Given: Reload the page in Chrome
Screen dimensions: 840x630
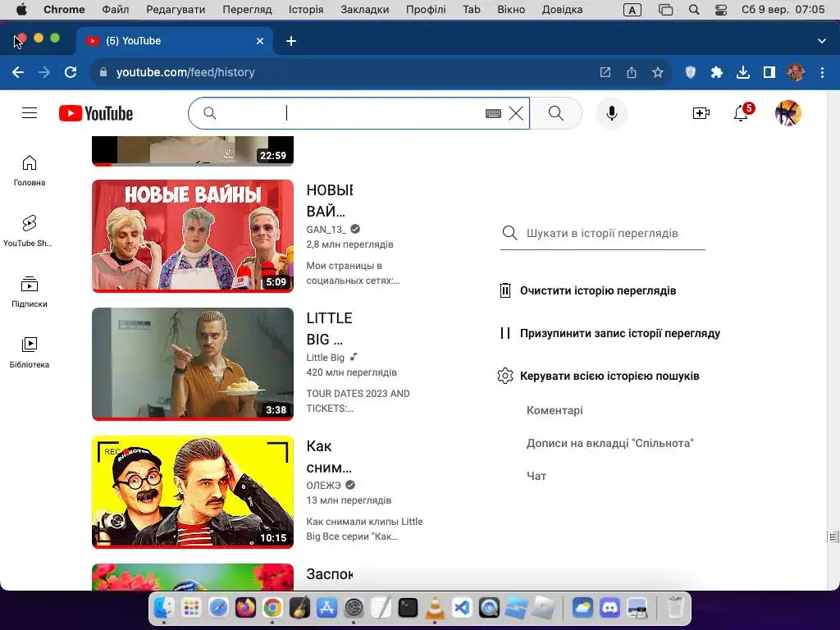Looking at the screenshot, I should (71, 72).
